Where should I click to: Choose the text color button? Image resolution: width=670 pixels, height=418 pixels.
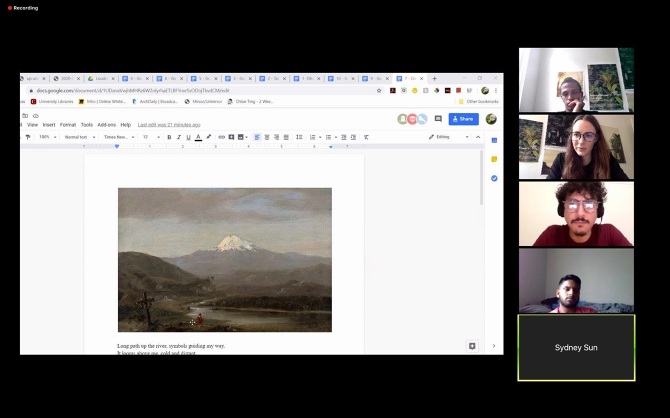[198, 137]
